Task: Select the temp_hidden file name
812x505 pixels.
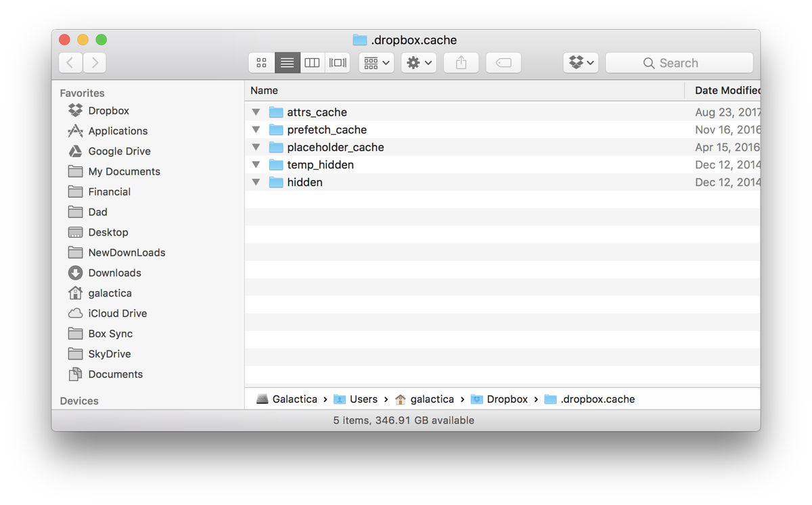Action: click(x=320, y=165)
